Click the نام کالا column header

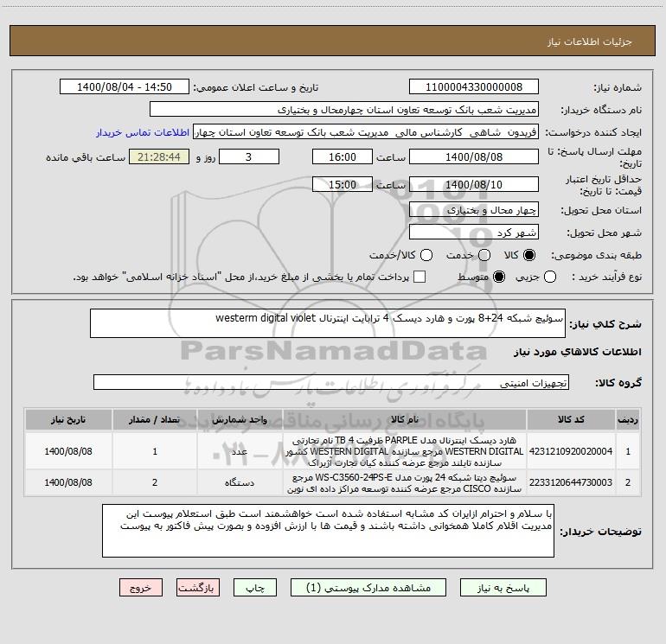click(405, 420)
